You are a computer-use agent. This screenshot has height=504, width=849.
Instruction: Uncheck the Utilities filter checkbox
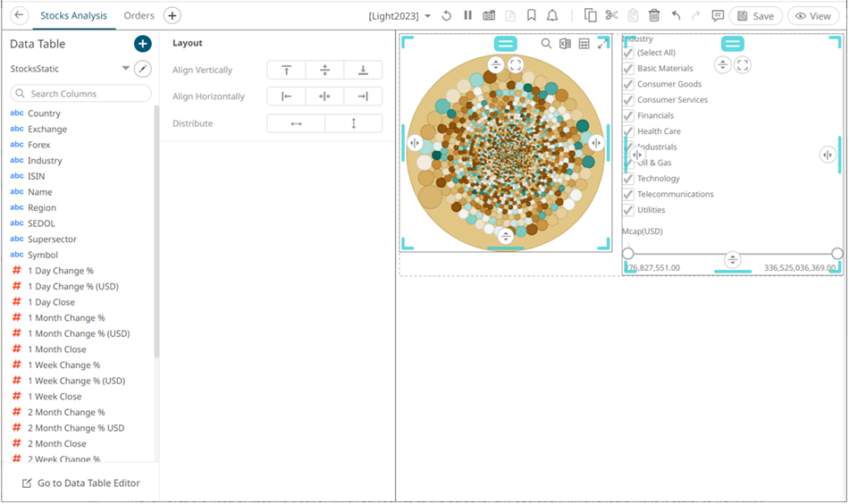(628, 211)
